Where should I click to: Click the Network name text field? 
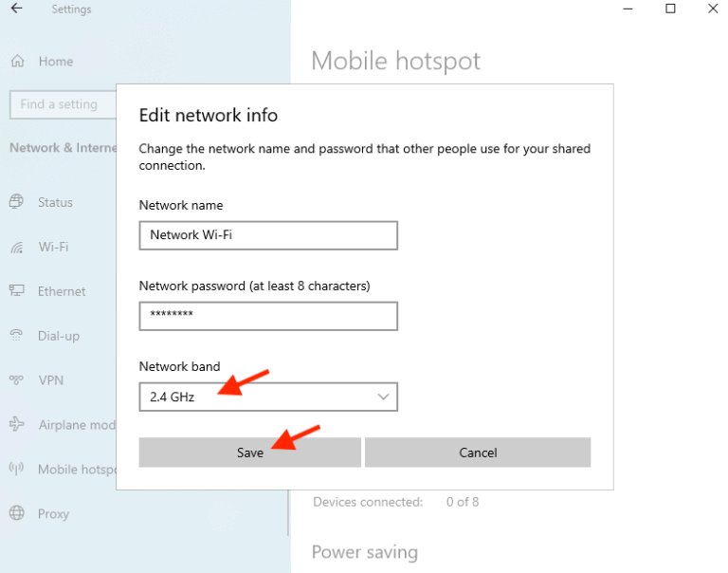point(267,235)
